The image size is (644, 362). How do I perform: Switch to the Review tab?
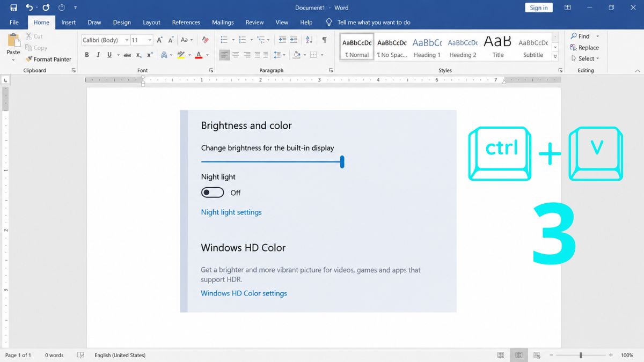(254, 23)
